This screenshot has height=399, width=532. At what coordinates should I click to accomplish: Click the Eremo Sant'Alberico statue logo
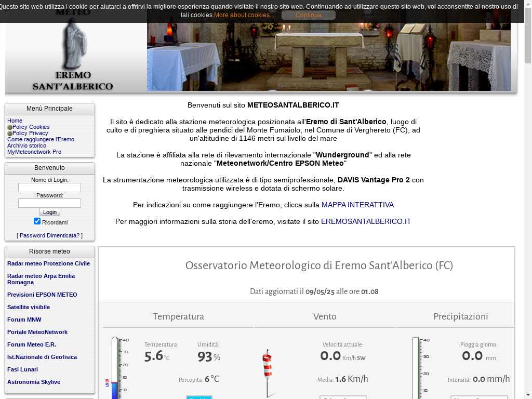pos(73,51)
